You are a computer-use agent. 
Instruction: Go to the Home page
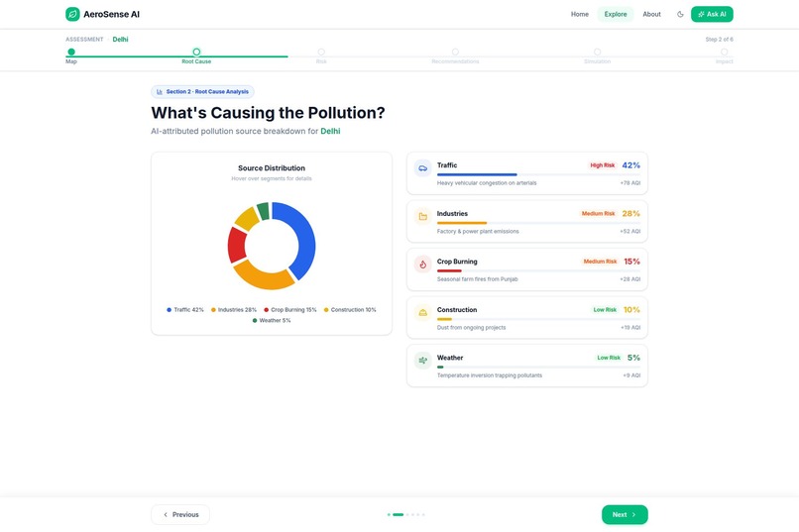579,14
